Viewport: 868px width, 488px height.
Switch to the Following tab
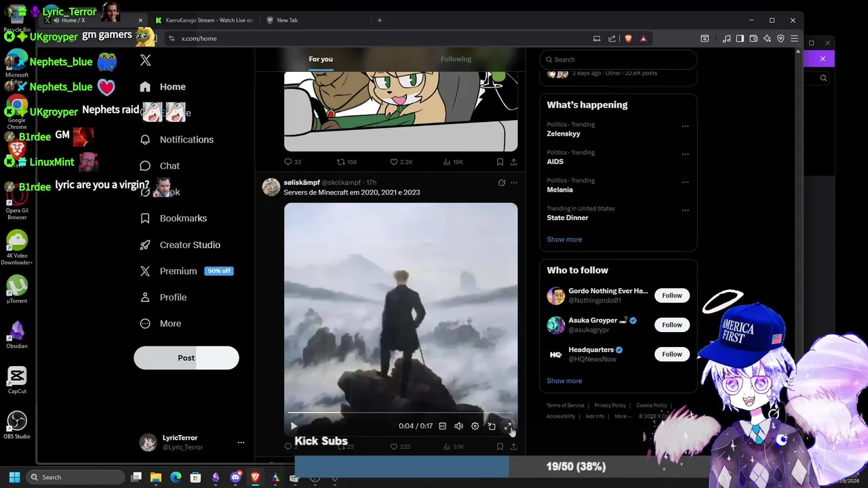(x=456, y=59)
